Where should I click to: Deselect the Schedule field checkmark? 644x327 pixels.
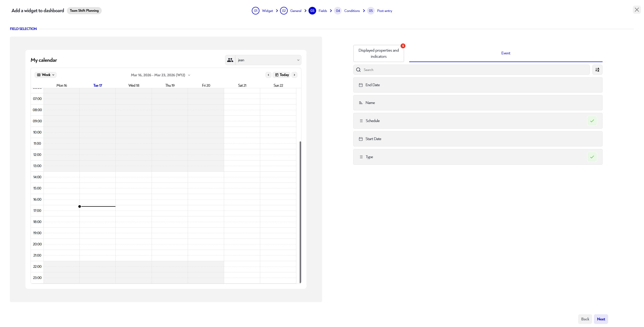(592, 121)
